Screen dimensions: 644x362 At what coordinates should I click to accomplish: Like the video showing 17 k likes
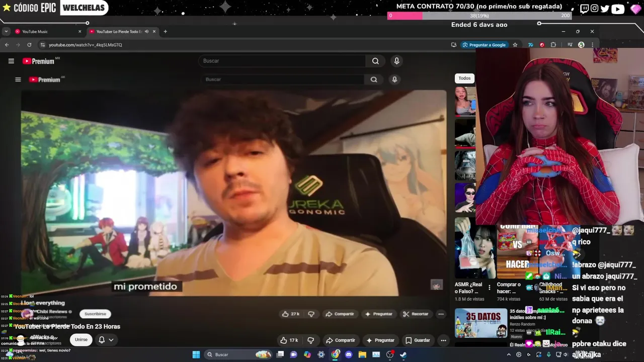click(x=289, y=340)
